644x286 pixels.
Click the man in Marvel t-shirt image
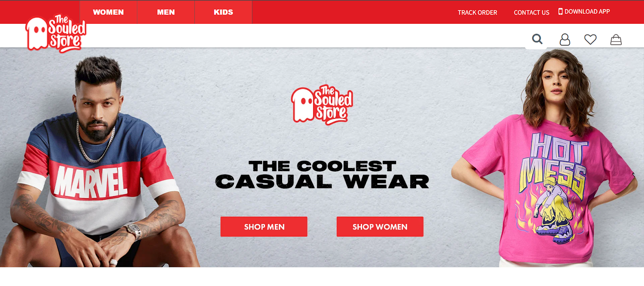coord(100,161)
